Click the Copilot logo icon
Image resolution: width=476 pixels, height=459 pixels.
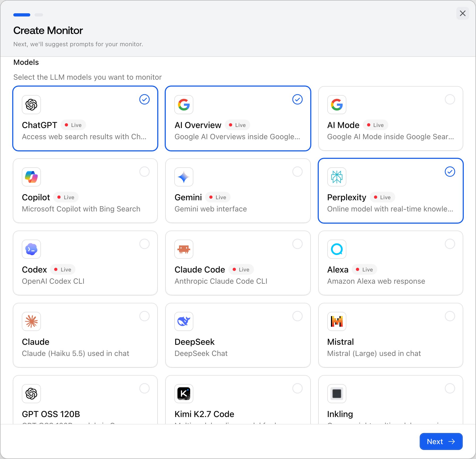point(31,177)
